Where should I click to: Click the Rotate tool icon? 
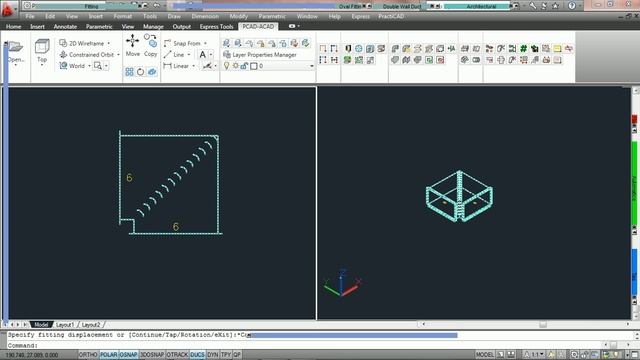click(140, 72)
